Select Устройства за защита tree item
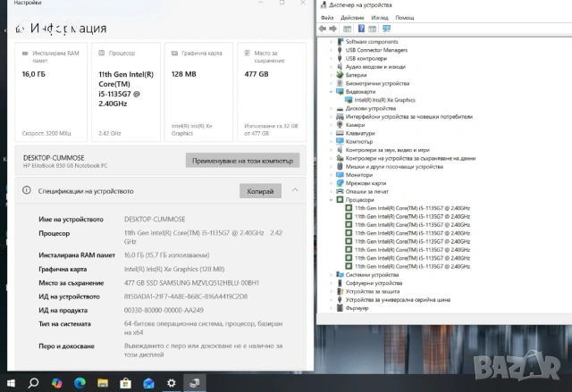The width and height of the screenshot is (572, 392). pyautogui.click(x=373, y=291)
